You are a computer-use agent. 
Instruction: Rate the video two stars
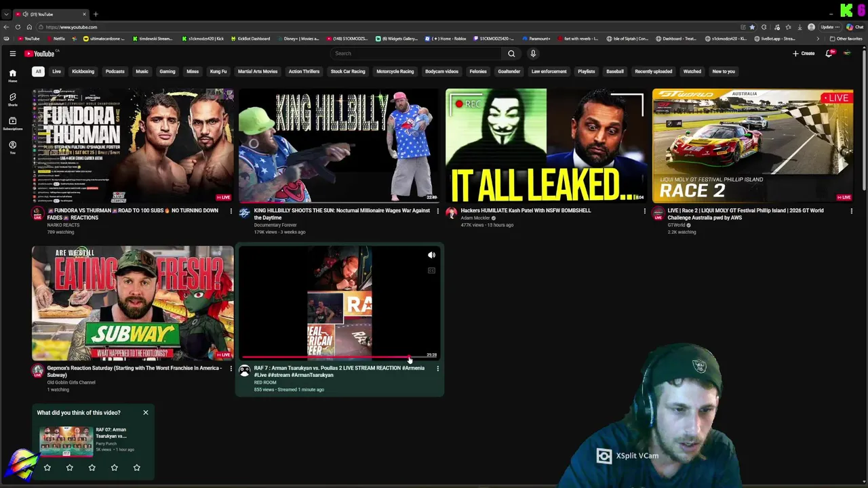click(x=70, y=468)
